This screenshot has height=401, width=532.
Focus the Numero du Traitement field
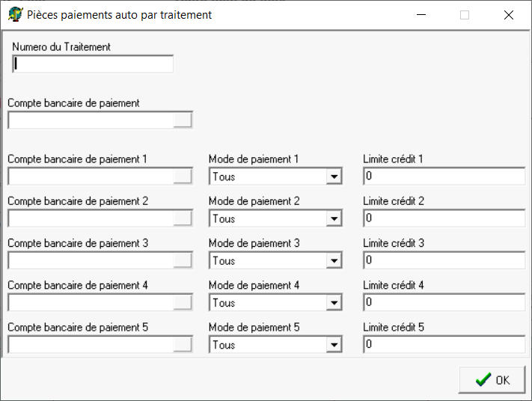(93, 64)
